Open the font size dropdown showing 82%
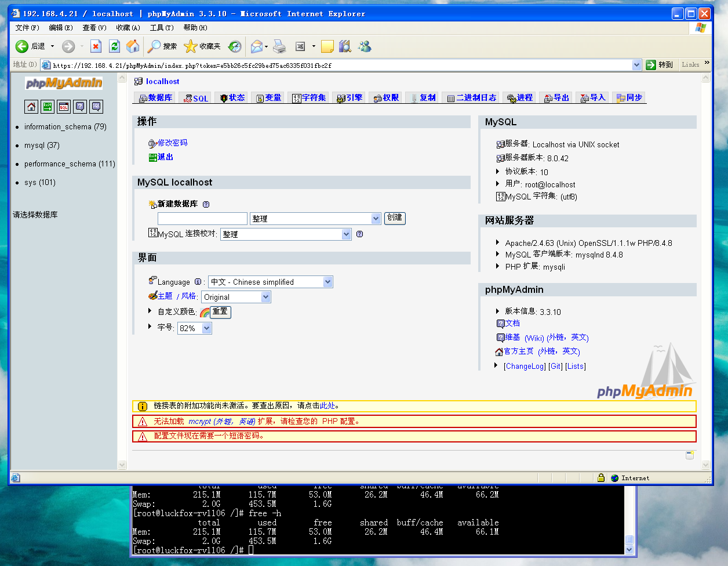This screenshot has width=728, height=566. tap(195, 328)
